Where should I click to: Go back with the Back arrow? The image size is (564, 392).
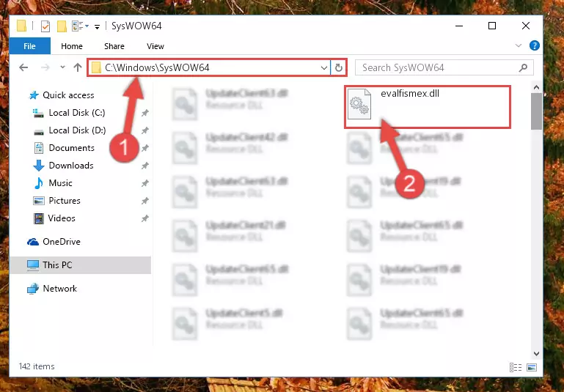(23, 67)
